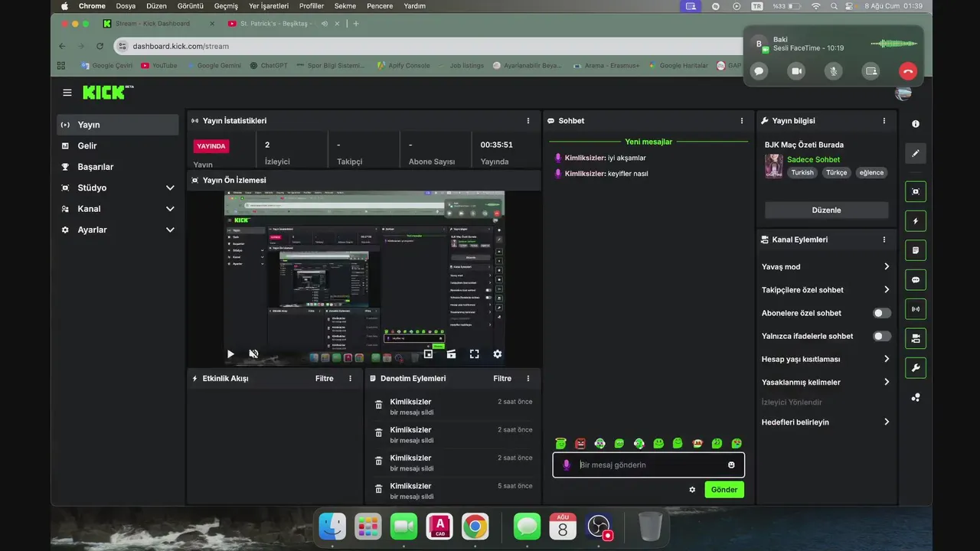The width and height of the screenshot is (980, 551).
Task: Toggle the chat bubble widget icon
Action: click(x=916, y=280)
